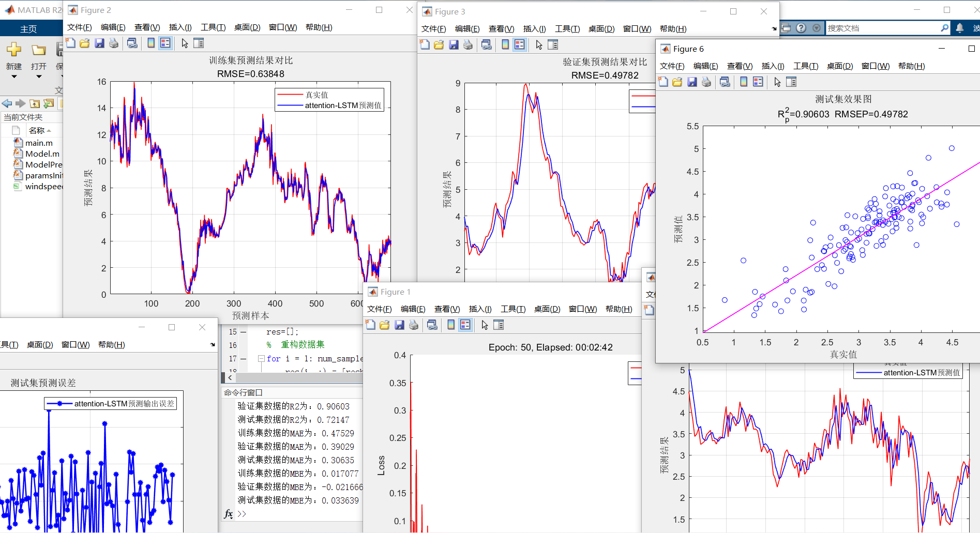Image resolution: width=980 pixels, height=533 pixels.
Task: Open Property Inspector in Figure 1 toolbar
Action: [x=499, y=325]
